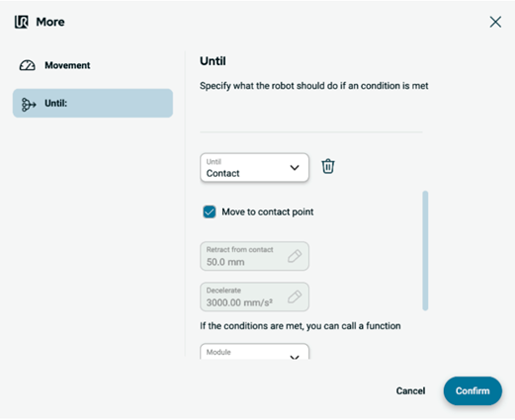Click the Until branching arrow icon
The image size is (515, 420).
pos(29,105)
